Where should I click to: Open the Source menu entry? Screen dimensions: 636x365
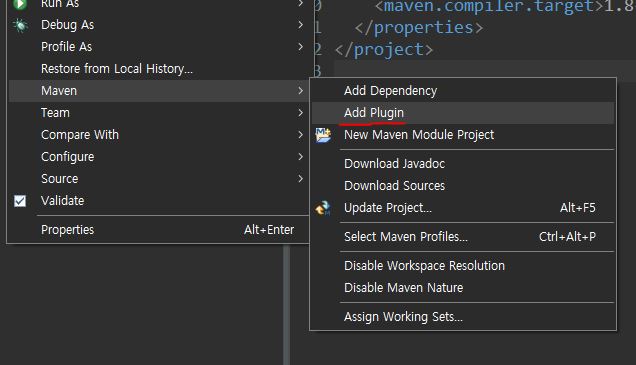pos(158,178)
